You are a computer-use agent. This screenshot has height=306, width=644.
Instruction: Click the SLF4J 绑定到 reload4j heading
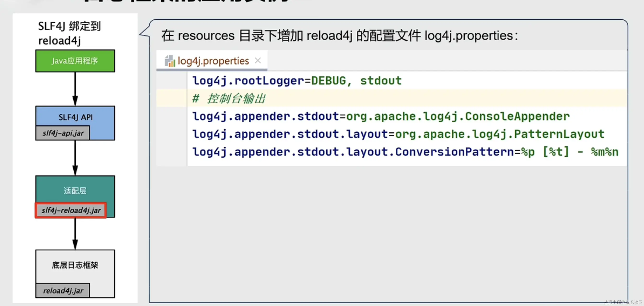[69, 34]
